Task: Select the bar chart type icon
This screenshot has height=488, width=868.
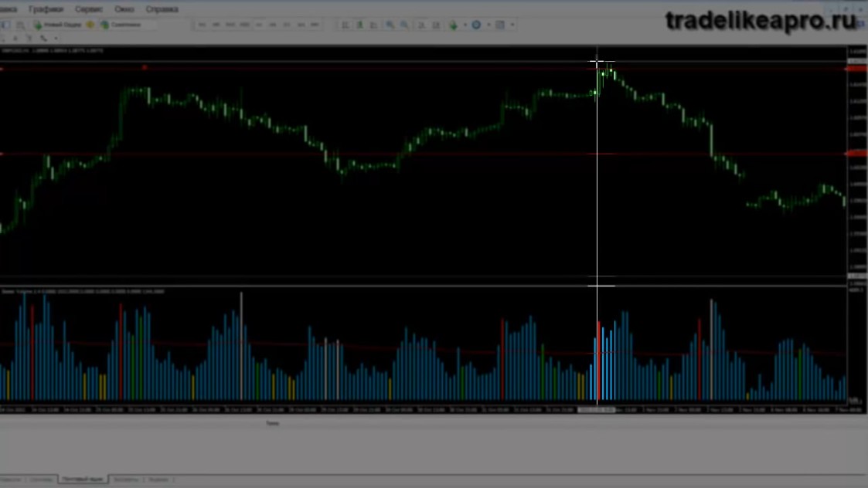Action: (x=345, y=25)
